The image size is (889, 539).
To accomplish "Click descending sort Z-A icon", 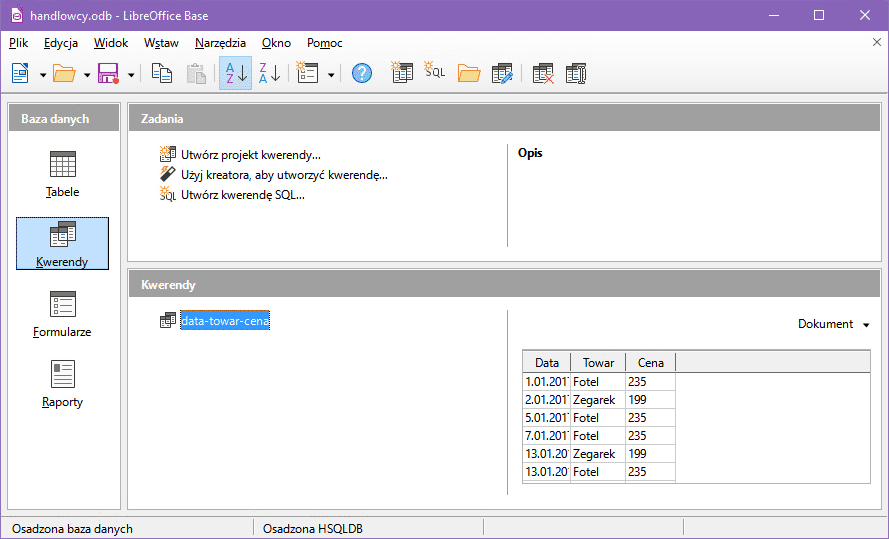I will [269, 73].
